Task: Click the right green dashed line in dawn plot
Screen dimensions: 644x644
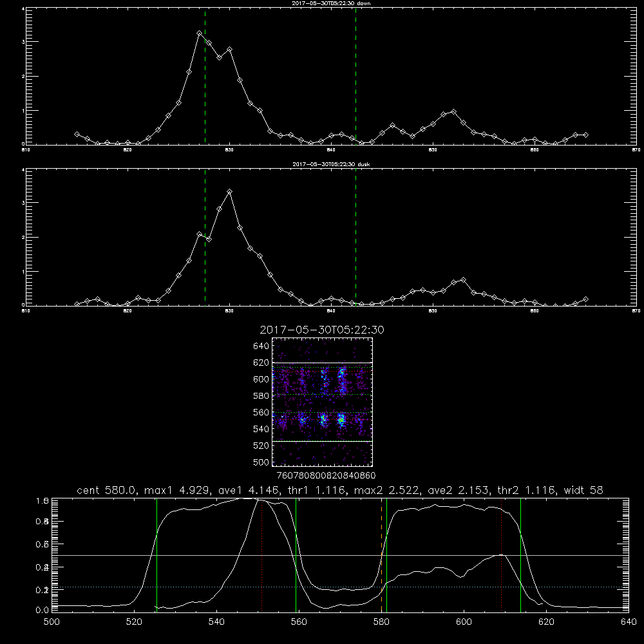Action: (x=355, y=77)
